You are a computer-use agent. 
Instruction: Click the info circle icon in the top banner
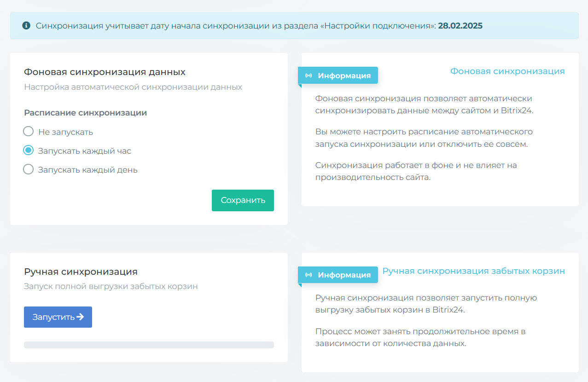26,25
